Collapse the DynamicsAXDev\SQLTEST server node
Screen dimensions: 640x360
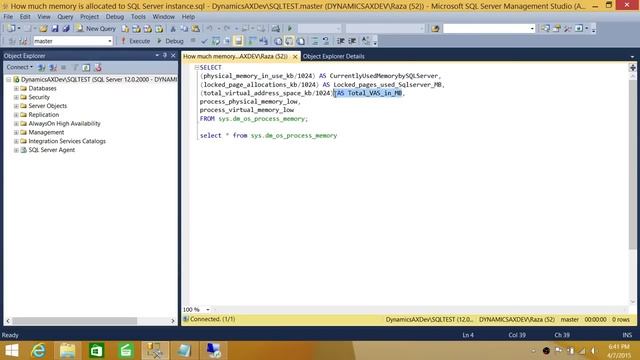[8, 80]
